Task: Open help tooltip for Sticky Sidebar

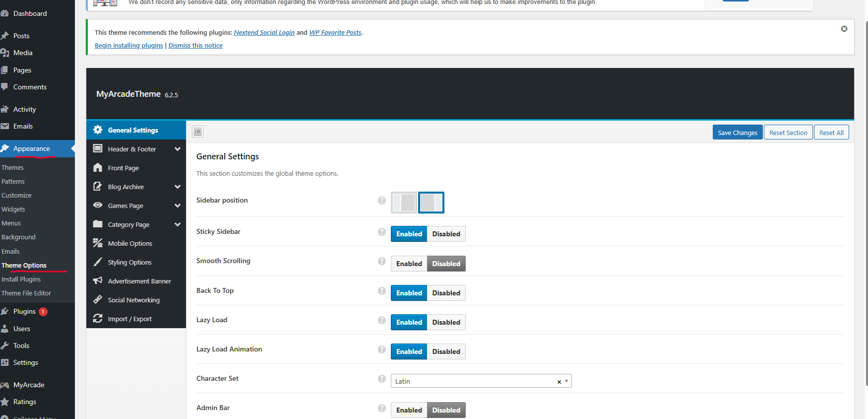Action: (382, 232)
